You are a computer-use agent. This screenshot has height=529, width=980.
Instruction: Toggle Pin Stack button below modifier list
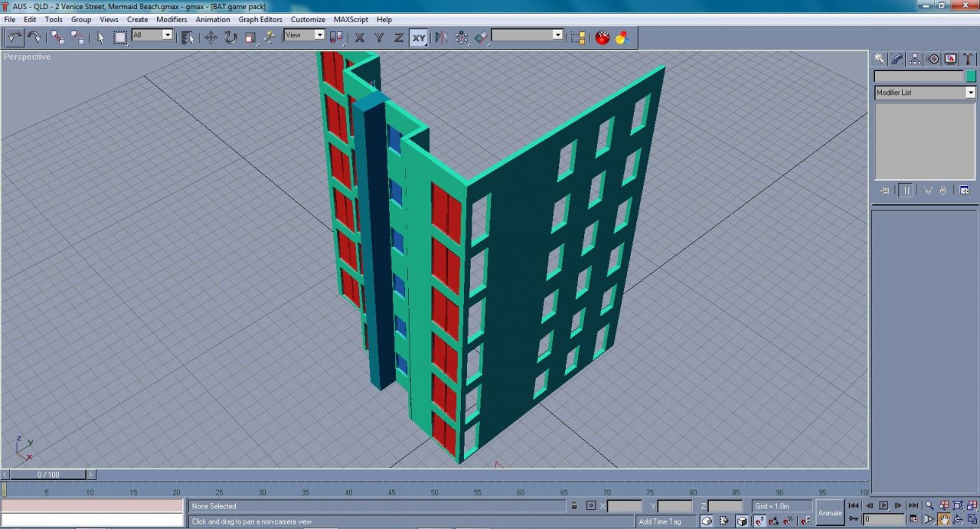tap(885, 191)
